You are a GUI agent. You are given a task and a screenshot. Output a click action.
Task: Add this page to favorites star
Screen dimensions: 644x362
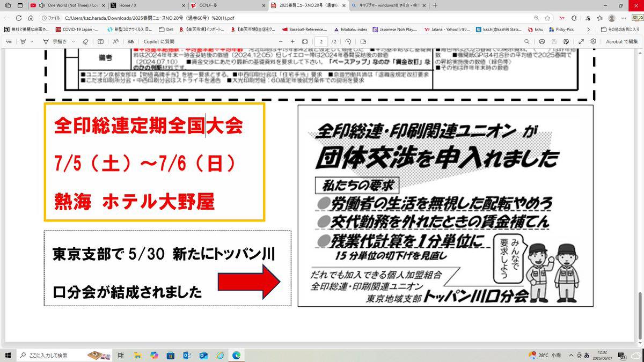(x=547, y=18)
